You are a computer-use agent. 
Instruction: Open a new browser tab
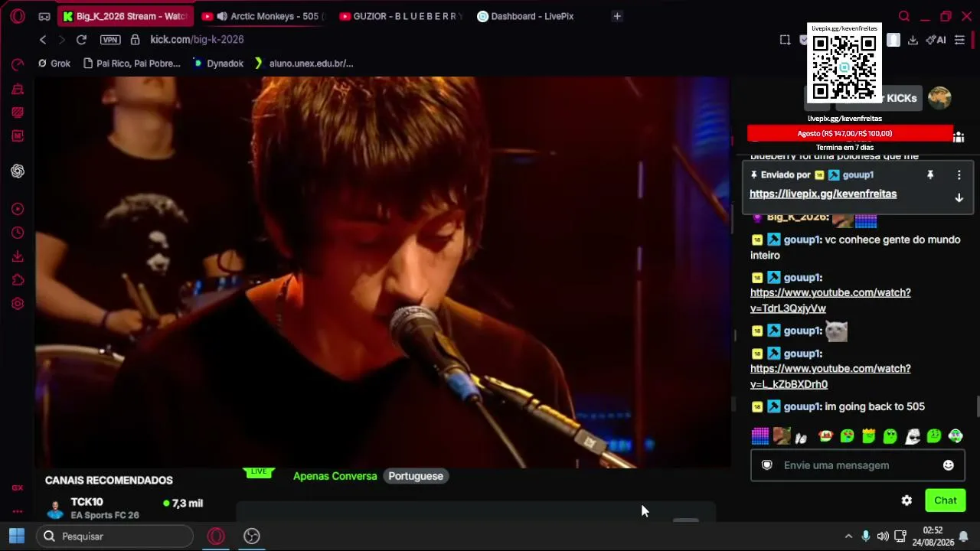[x=617, y=16]
